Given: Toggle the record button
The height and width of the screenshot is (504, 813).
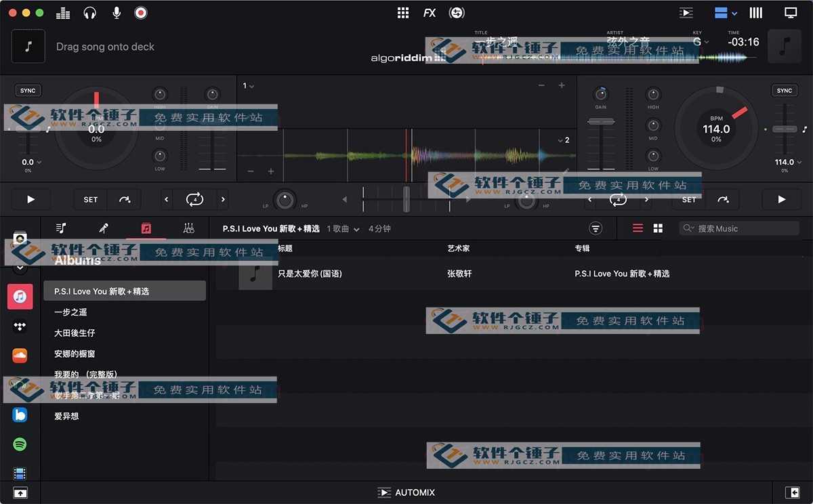Looking at the screenshot, I should pyautogui.click(x=141, y=12).
